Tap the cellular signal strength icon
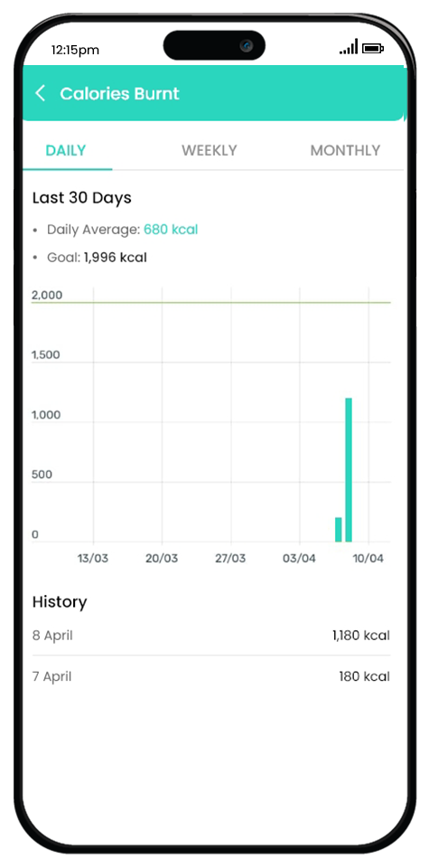Viewport: 429px width, 868px height. tap(349, 47)
